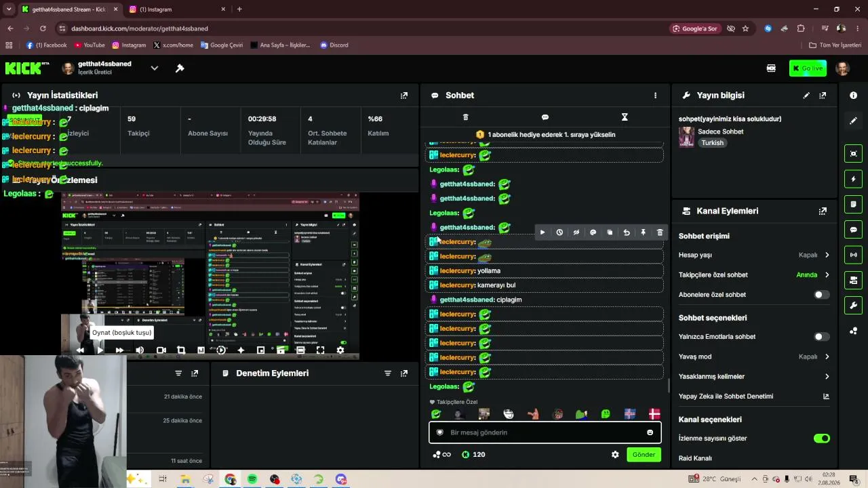
Task: Click the profile avatar in Kick header
Action: coord(843,68)
